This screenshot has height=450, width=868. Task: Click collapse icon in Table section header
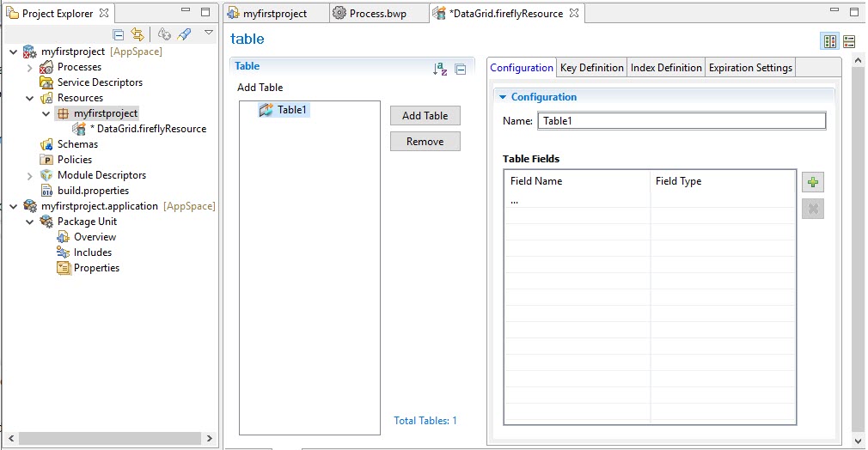(461, 70)
